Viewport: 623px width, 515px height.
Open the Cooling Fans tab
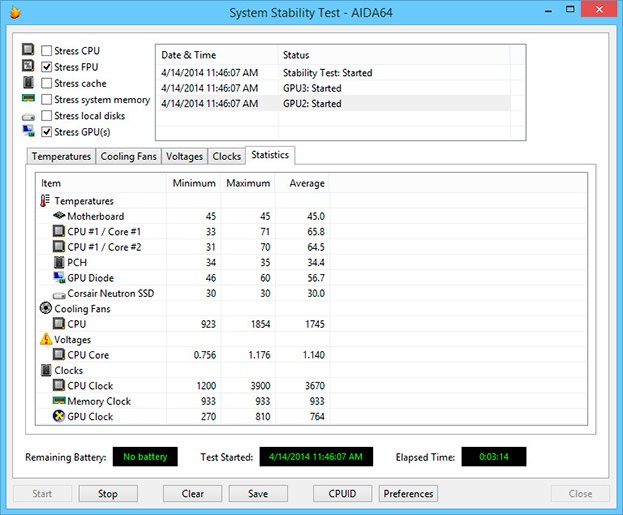tap(128, 157)
